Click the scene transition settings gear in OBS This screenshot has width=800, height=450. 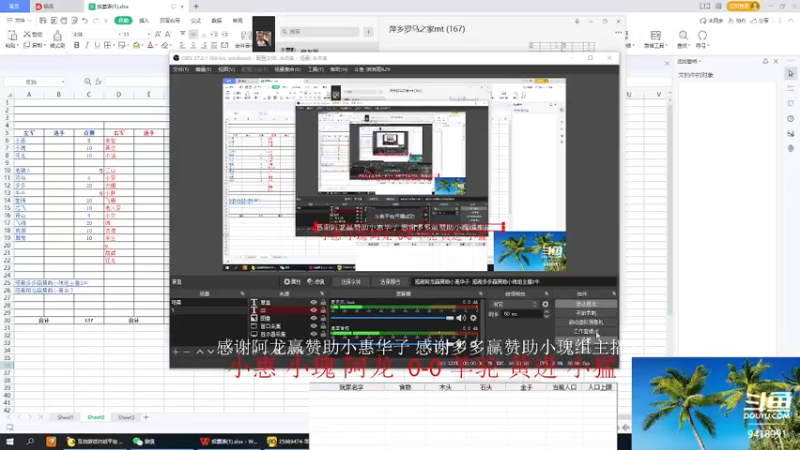pyautogui.click(x=545, y=304)
